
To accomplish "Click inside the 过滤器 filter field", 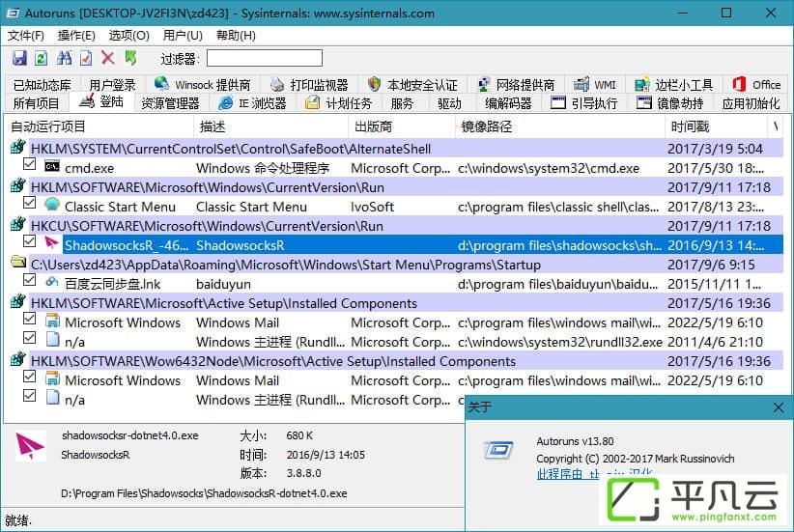I will (265, 58).
